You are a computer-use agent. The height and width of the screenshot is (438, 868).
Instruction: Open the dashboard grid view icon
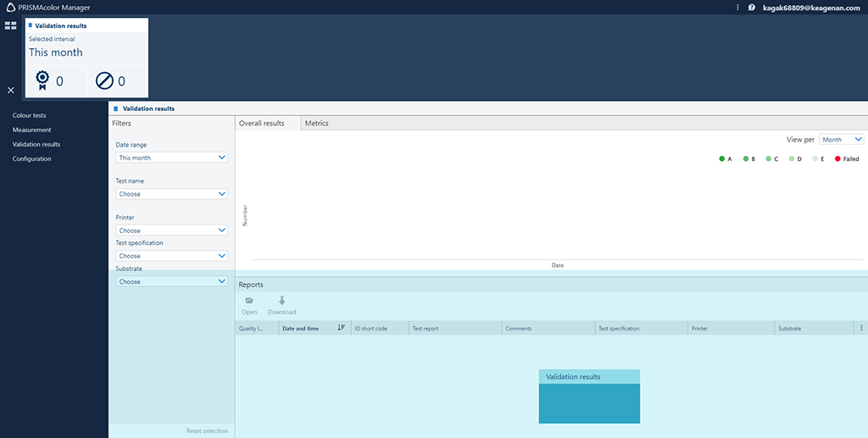tap(10, 25)
